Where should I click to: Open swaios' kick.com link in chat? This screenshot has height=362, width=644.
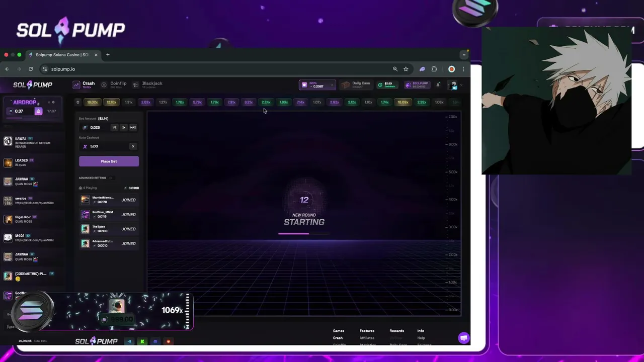[34, 203]
